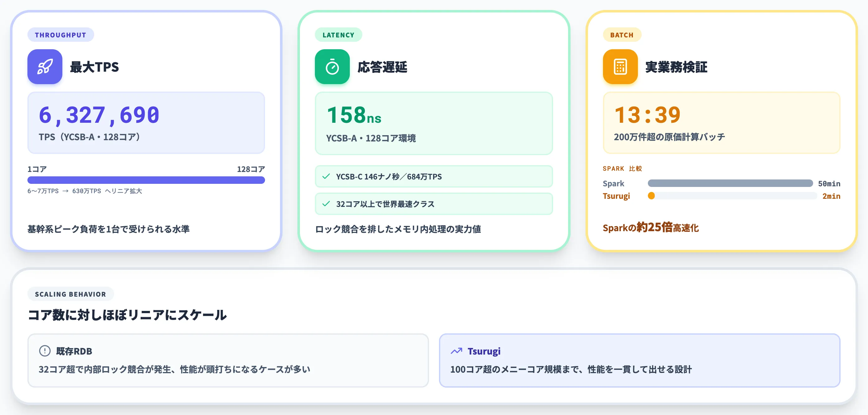Click the 既存RDB comparison card
This screenshot has width=868, height=415.
[228, 360]
